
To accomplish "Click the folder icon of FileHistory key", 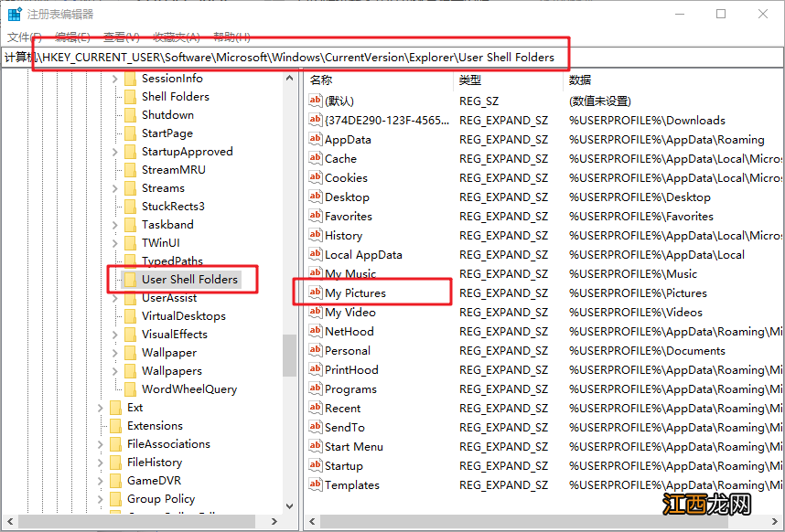I will click(x=115, y=462).
